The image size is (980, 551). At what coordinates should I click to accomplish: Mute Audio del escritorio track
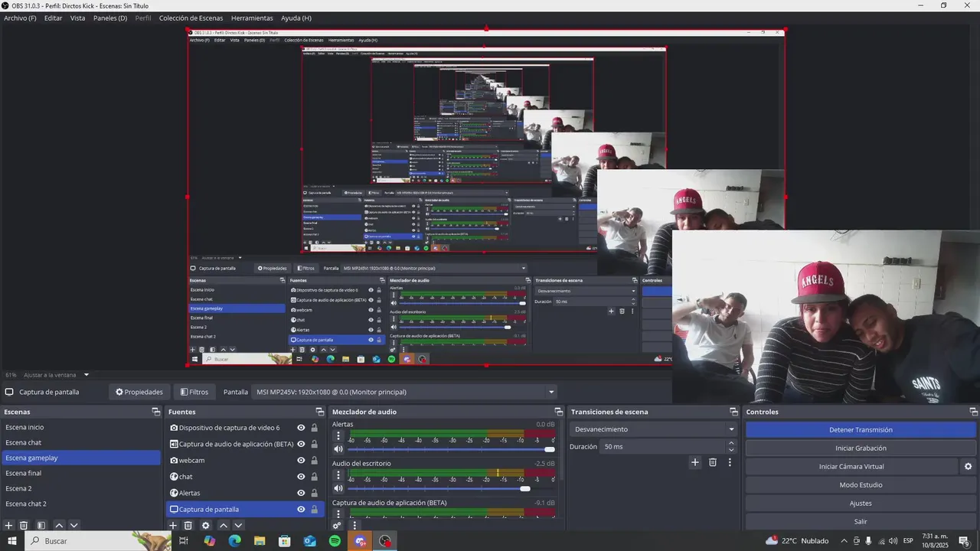pyautogui.click(x=338, y=488)
